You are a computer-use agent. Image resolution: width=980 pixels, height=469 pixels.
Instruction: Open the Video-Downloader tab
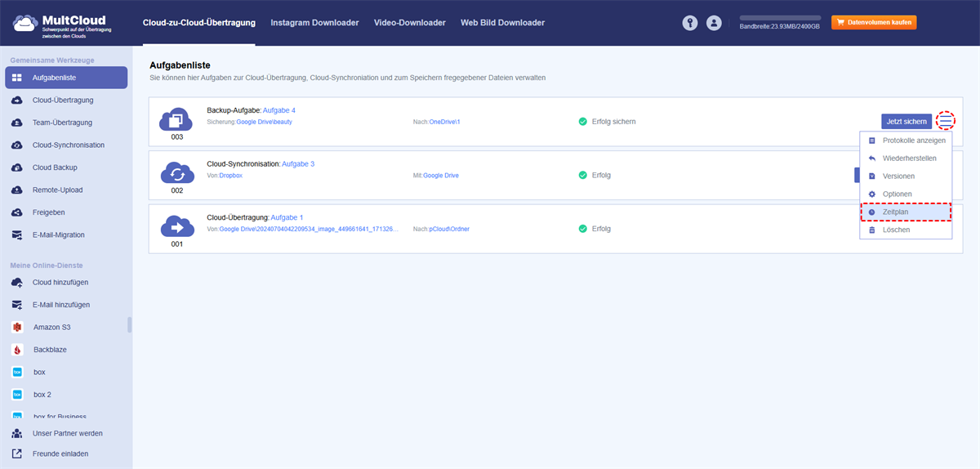tap(410, 23)
